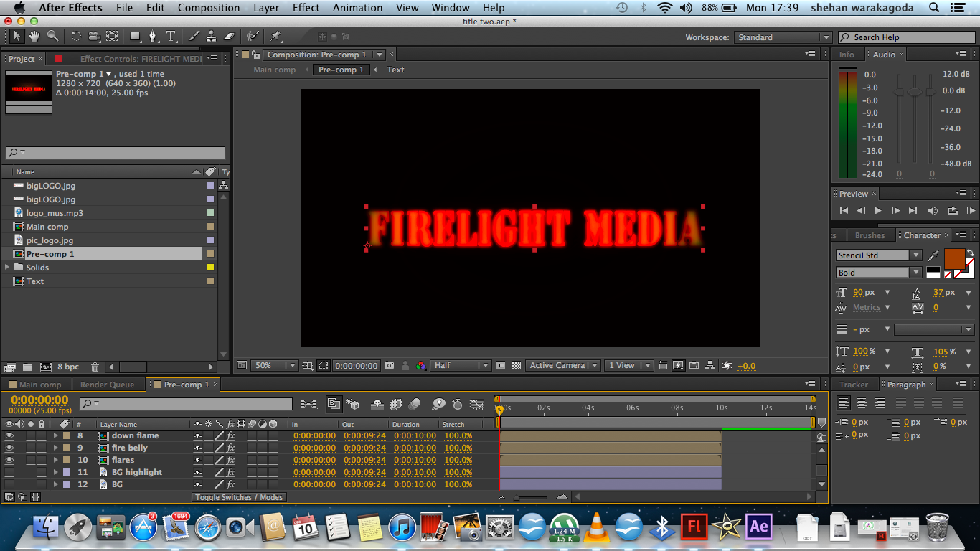Open the Composition menu
Image resolution: width=980 pixels, height=551 pixels.
209,8
